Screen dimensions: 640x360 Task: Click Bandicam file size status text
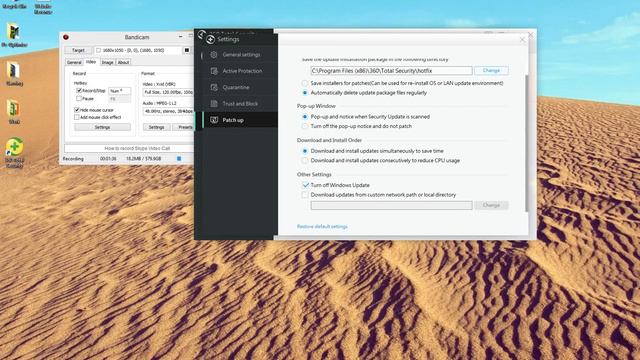pos(144,159)
